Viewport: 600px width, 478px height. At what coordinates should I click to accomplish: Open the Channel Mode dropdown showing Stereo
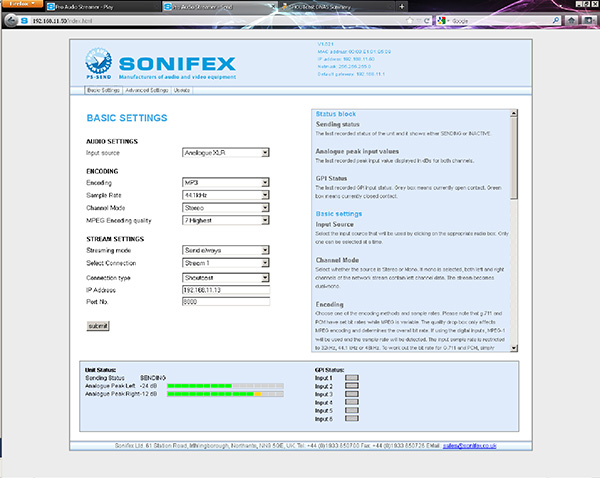(x=226, y=208)
